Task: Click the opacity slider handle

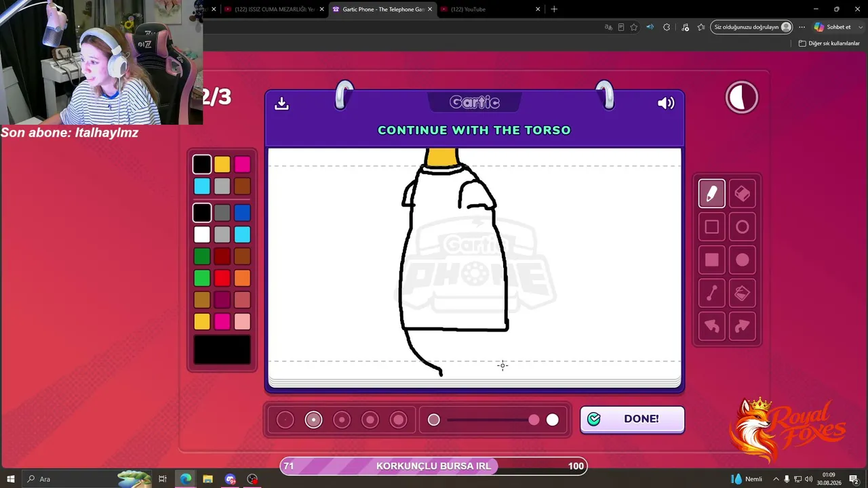Action: pyautogui.click(x=534, y=420)
